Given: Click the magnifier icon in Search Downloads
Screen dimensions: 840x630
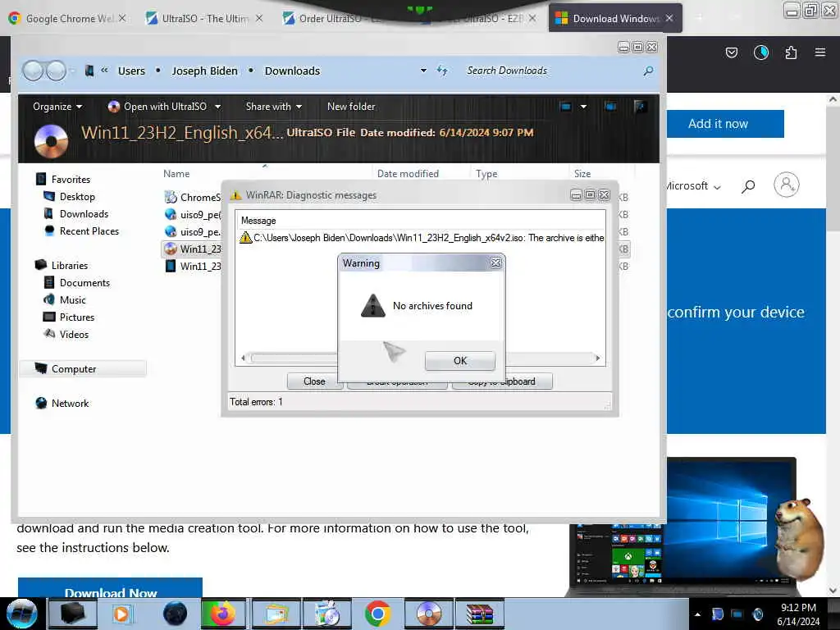Looking at the screenshot, I should click(x=648, y=71).
